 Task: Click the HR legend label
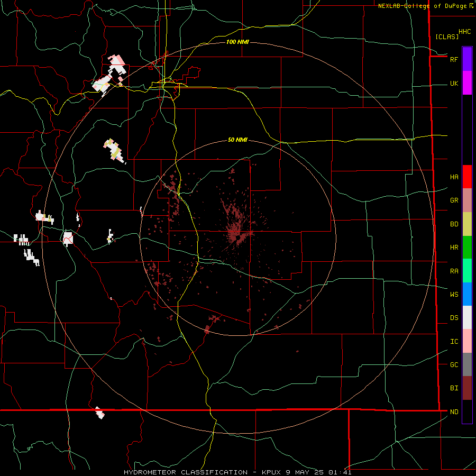454,248
